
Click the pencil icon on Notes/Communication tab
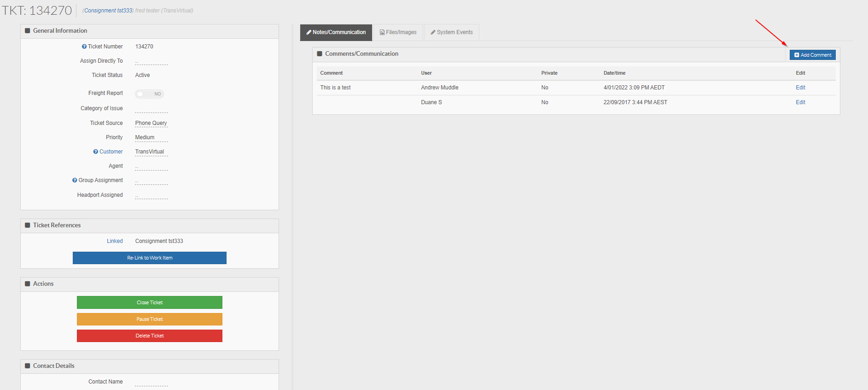pos(309,32)
